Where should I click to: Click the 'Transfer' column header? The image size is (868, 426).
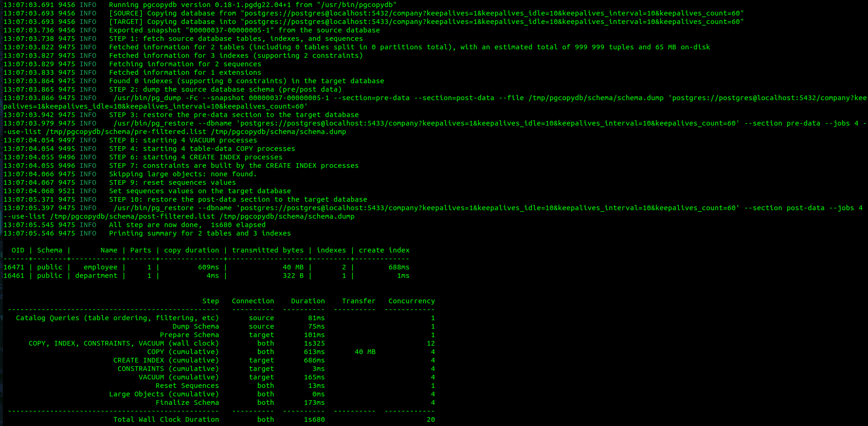click(359, 301)
